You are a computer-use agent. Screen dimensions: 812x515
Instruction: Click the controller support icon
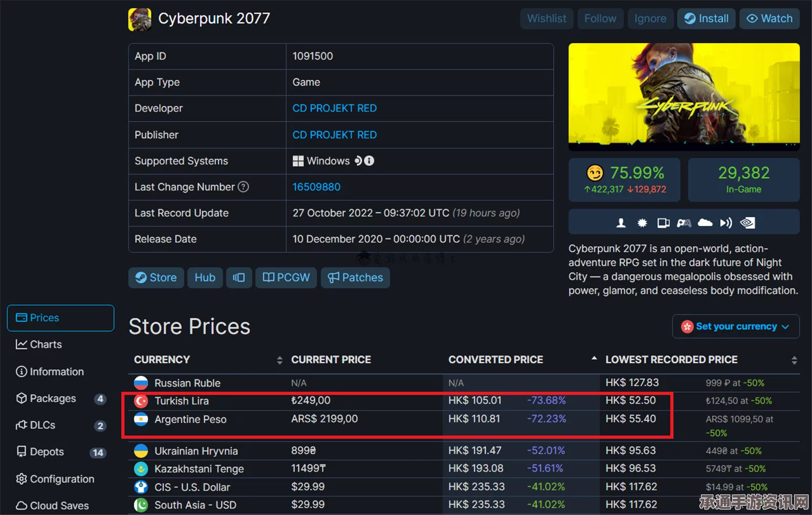(684, 223)
